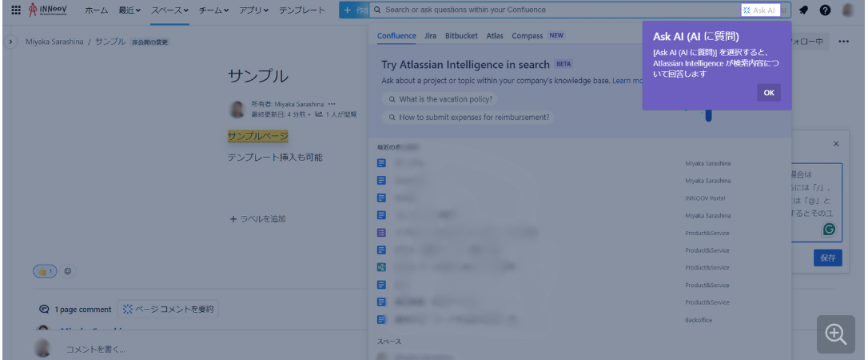Click the avatar beside the comment input
The image size is (868, 360).
point(42,348)
